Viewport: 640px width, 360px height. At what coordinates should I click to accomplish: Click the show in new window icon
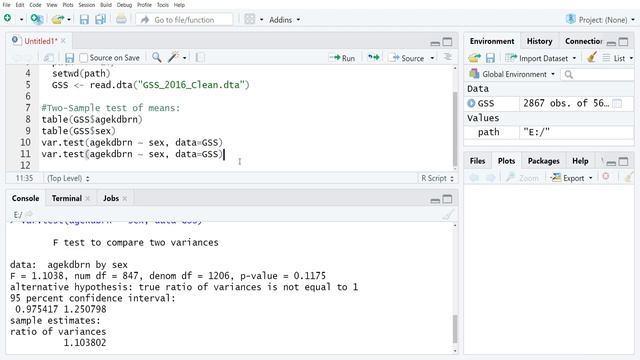(49, 58)
